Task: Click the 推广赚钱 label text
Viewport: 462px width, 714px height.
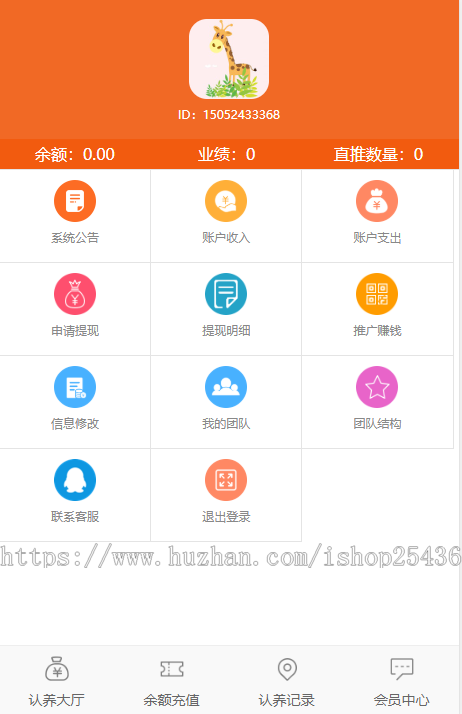Action: click(x=377, y=331)
